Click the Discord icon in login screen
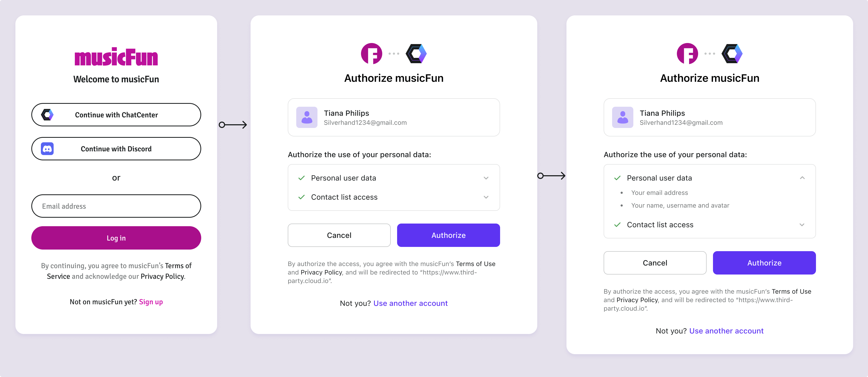The width and height of the screenshot is (868, 377). click(x=48, y=148)
